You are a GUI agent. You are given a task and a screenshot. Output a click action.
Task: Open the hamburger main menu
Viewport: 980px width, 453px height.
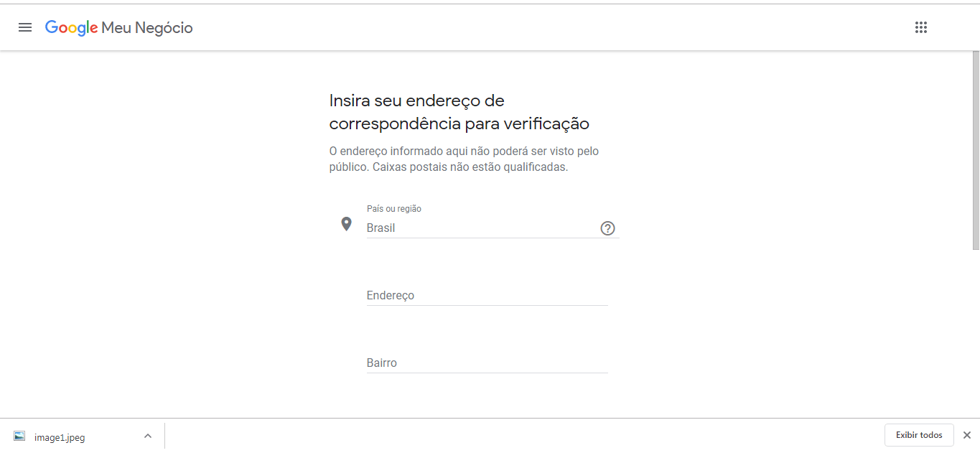pos(25,27)
